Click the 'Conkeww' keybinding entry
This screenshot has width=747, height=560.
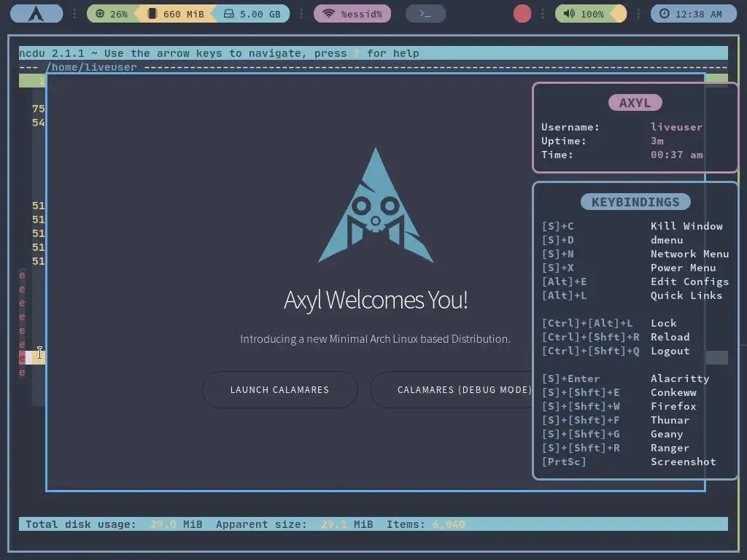(x=673, y=392)
